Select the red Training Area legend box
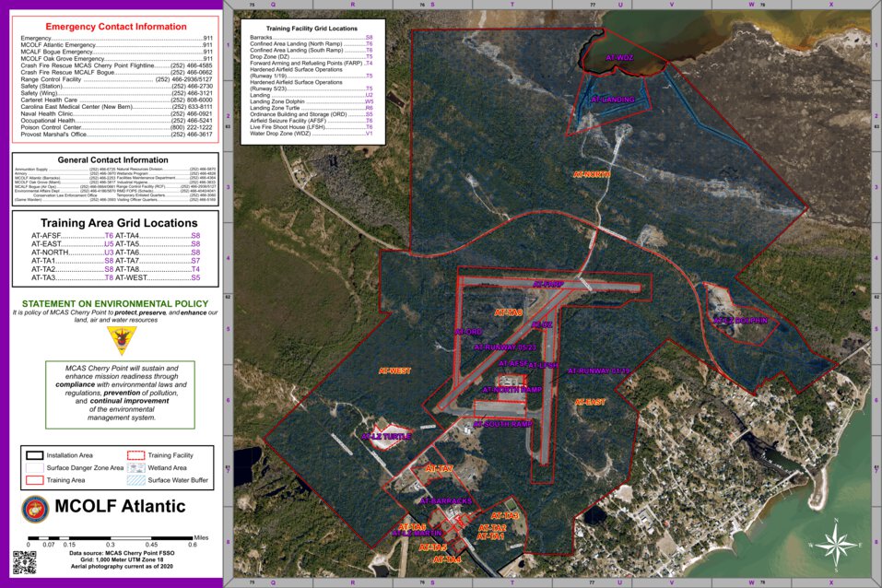Image resolution: width=882 pixels, height=588 pixels. (34, 480)
